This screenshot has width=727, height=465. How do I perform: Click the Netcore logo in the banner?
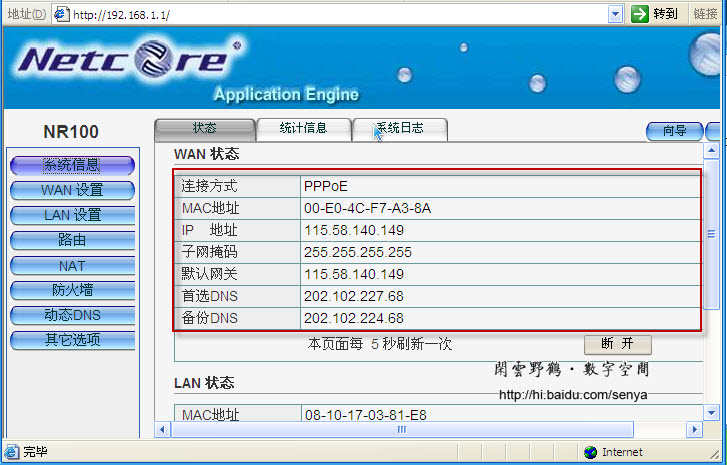pyautogui.click(x=131, y=59)
